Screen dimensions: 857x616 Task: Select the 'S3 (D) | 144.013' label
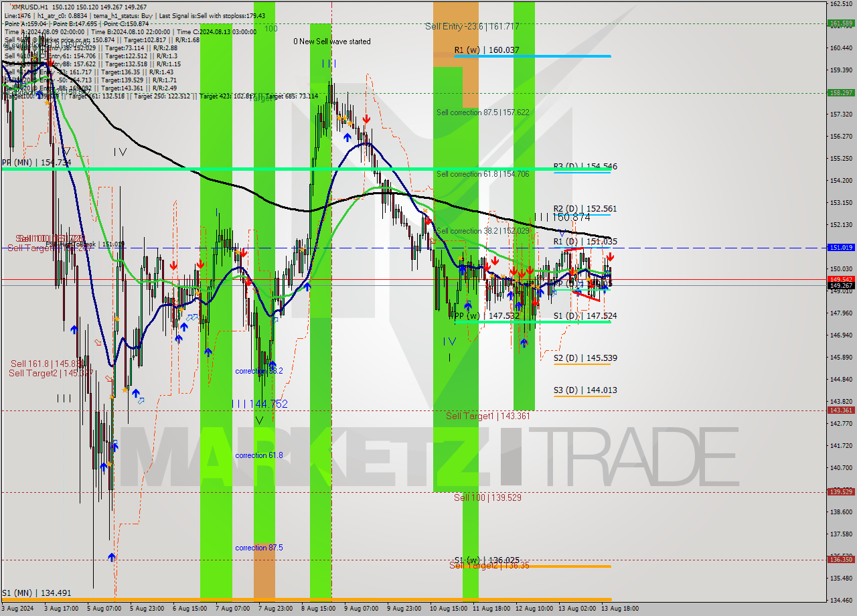(x=585, y=390)
